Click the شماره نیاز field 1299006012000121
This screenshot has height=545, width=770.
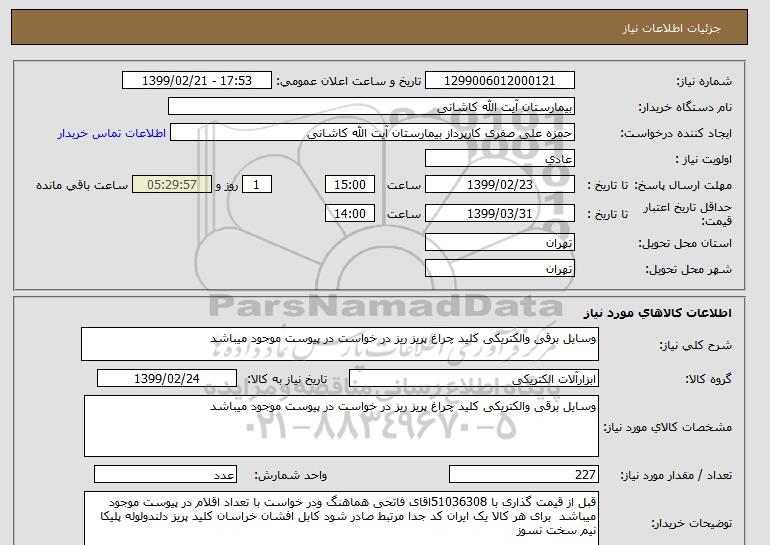pos(499,81)
